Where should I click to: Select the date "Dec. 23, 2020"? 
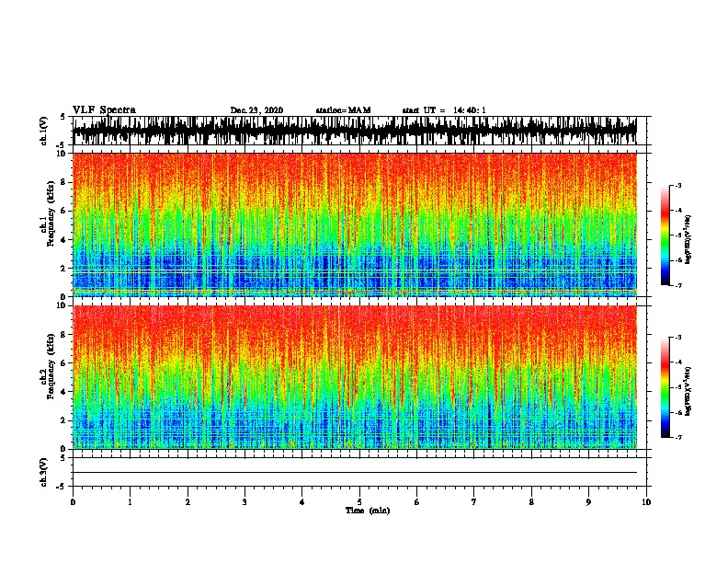coord(256,110)
